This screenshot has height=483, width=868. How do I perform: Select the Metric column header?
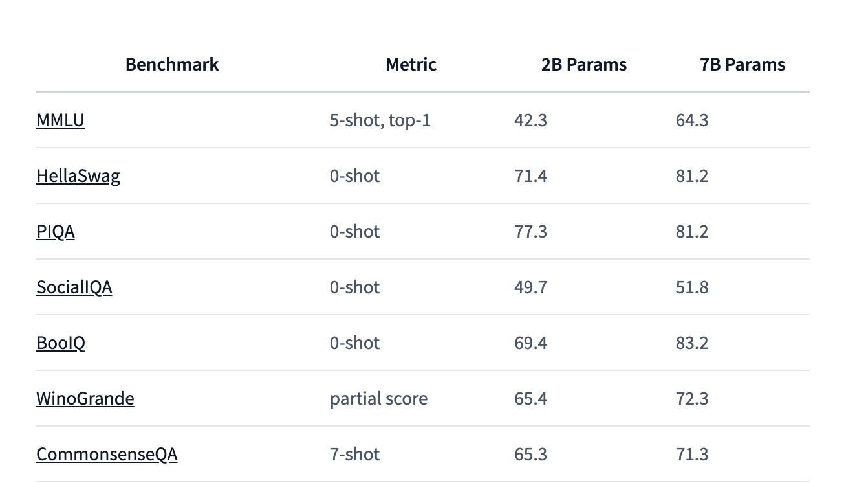click(x=411, y=65)
